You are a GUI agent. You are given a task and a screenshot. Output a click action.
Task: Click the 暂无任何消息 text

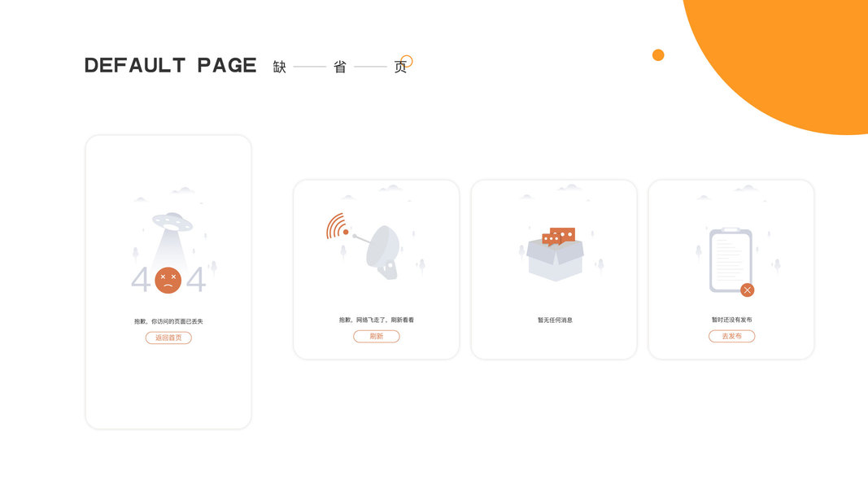(x=555, y=320)
